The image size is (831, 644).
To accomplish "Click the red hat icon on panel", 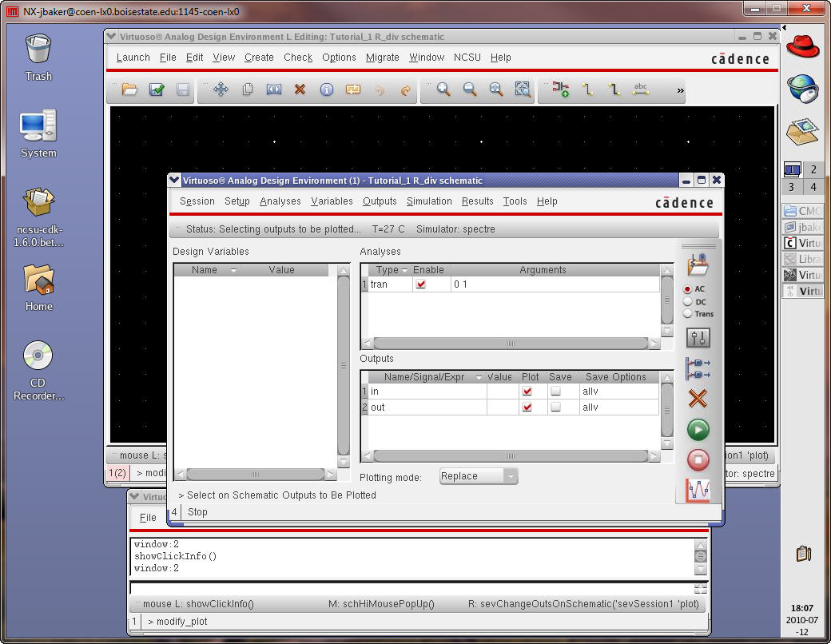I will (802, 47).
